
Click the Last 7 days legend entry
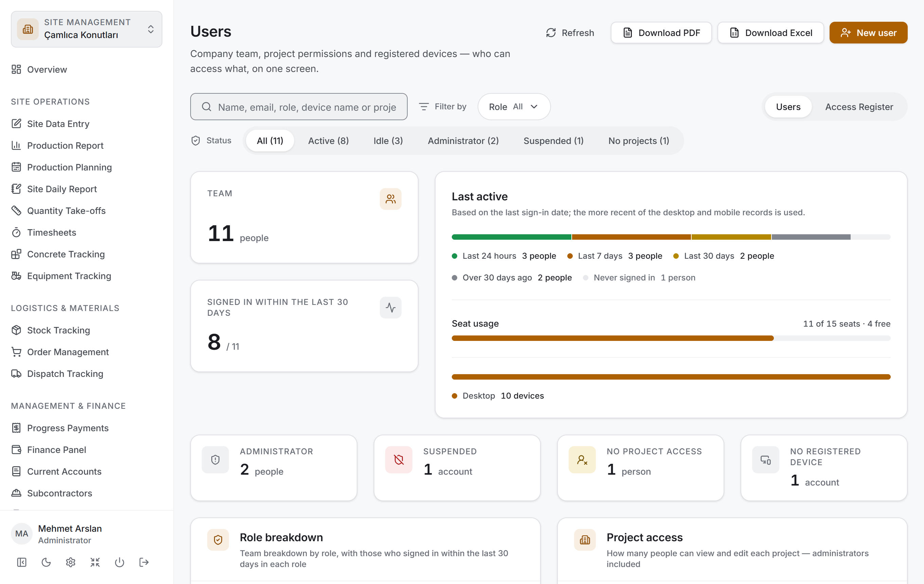point(615,256)
